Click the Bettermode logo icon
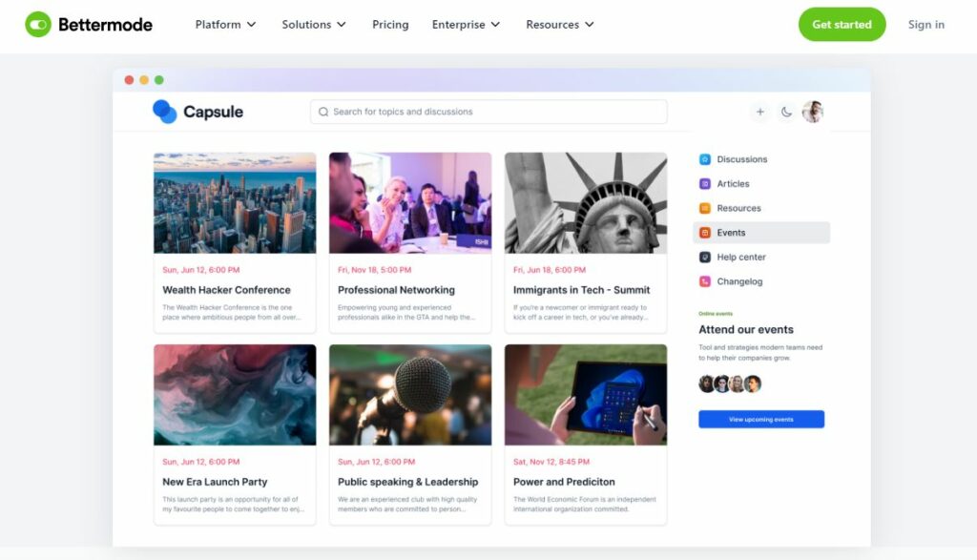This screenshot has height=560, width=977. (38, 24)
